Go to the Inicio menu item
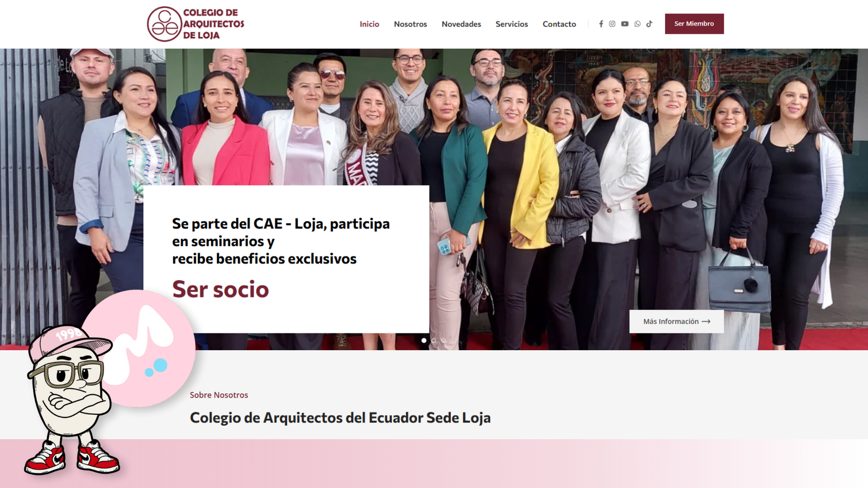868x488 pixels. (x=369, y=24)
